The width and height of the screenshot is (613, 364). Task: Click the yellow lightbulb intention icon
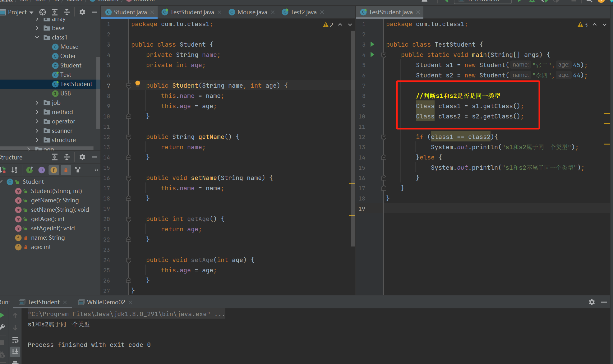coord(138,84)
